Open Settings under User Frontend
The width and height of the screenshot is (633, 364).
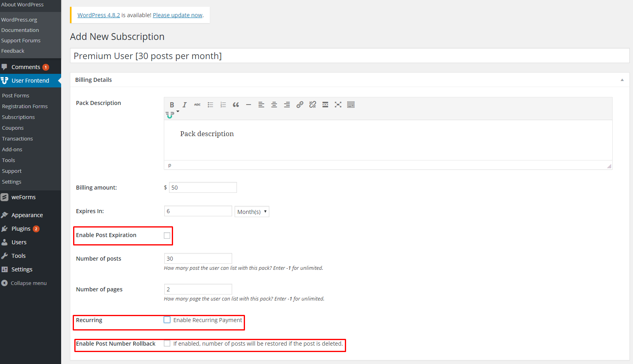click(12, 182)
